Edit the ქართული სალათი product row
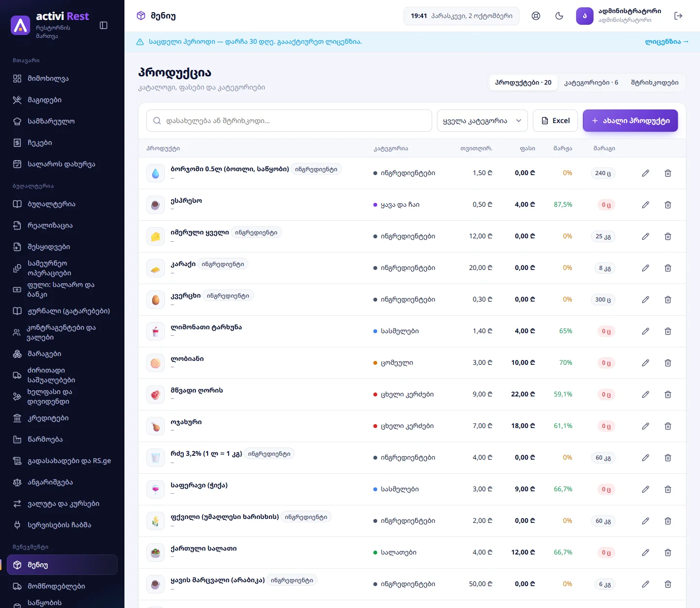This screenshot has height=608, width=700. (x=646, y=553)
